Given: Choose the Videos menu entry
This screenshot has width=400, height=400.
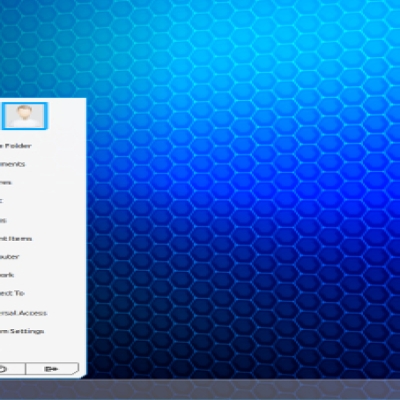Looking at the screenshot, I should [3, 220].
